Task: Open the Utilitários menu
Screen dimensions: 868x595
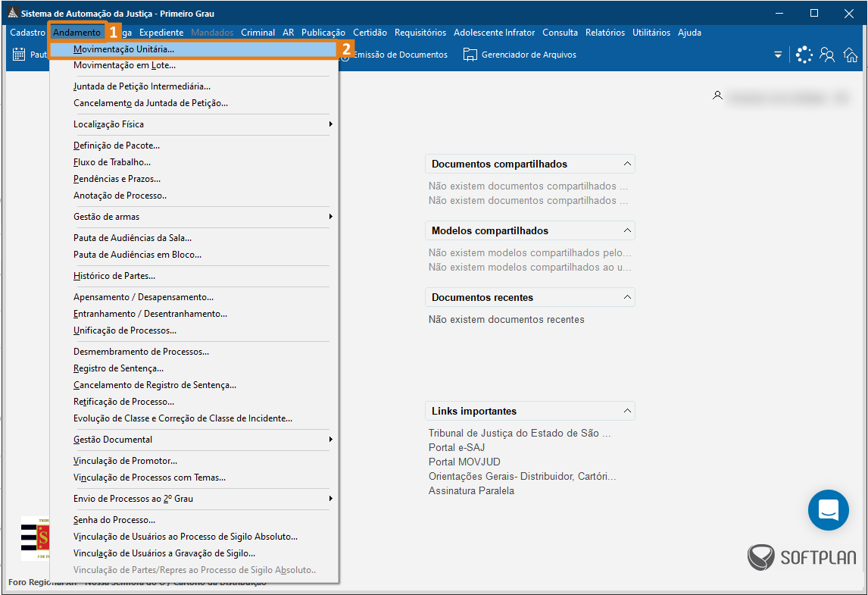Action: 651,32
